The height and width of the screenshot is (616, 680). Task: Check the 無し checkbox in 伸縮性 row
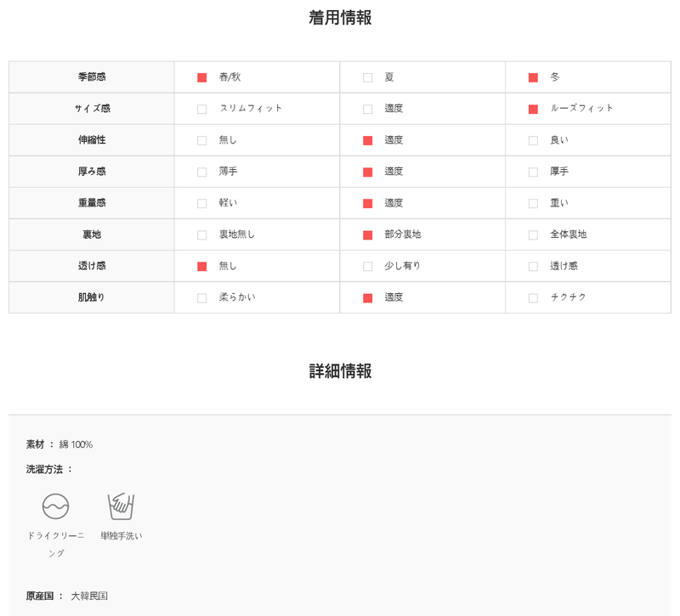tap(201, 140)
